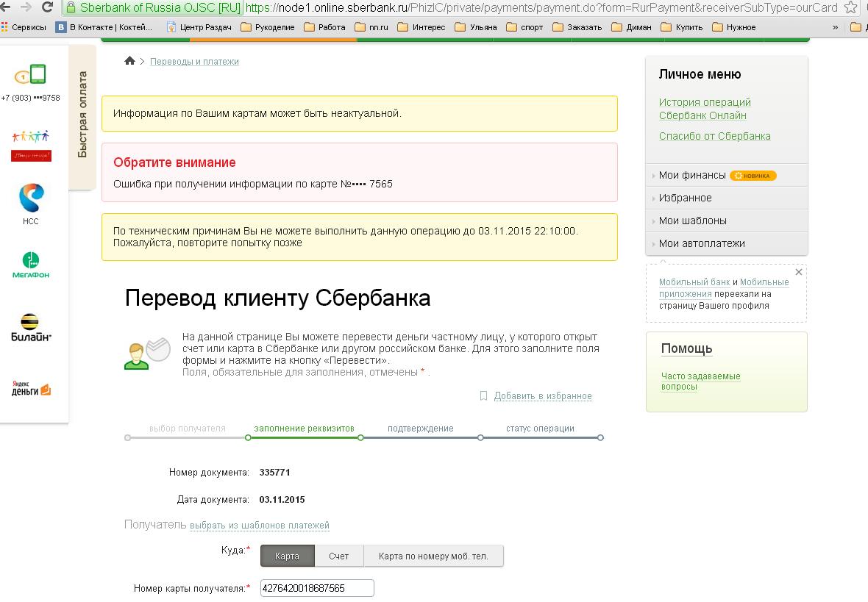Click the Личное меню heading
Image resolution: width=868 pixels, height=602 pixels.
(700, 74)
